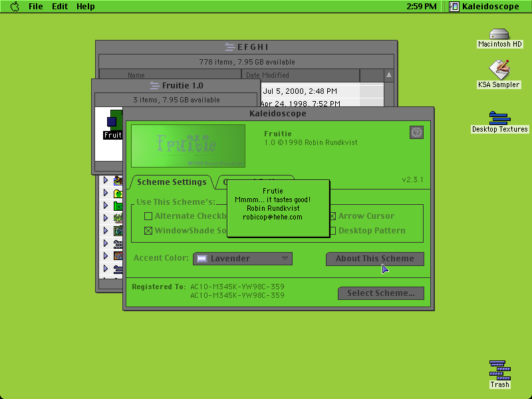Click the sort direction icon in the EFGHI header

coord(389,75)
